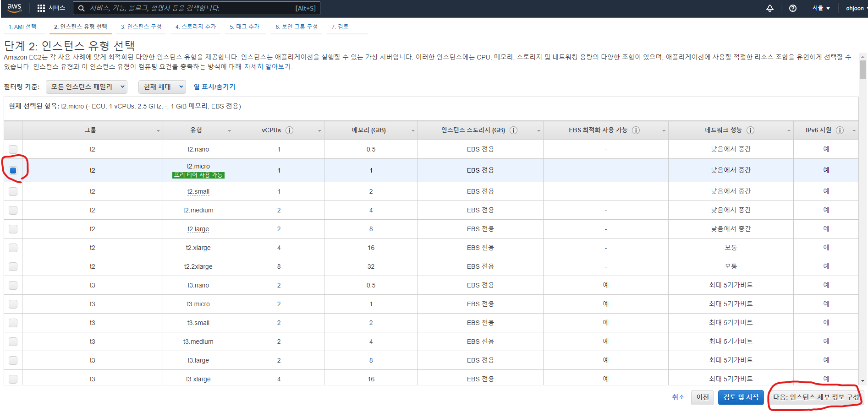Open the t2.medium type link

click(198, 210)
